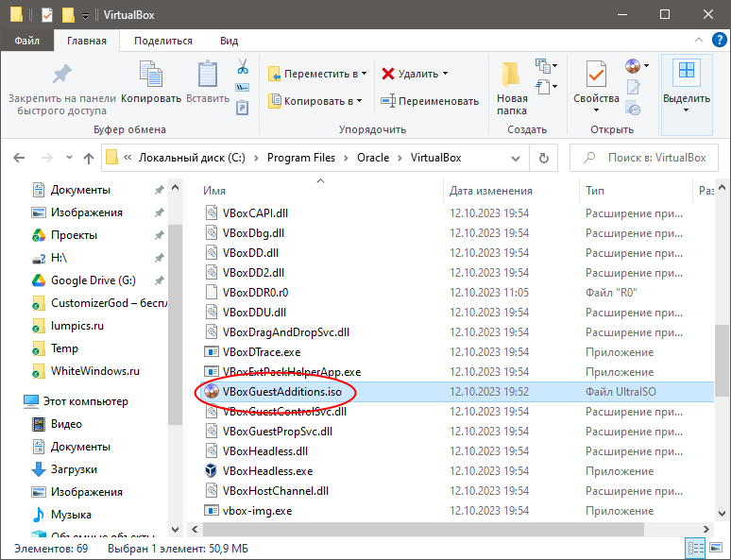731x560 pixels.
Task: Switch to the Главная tab
Action: [87, 41]
